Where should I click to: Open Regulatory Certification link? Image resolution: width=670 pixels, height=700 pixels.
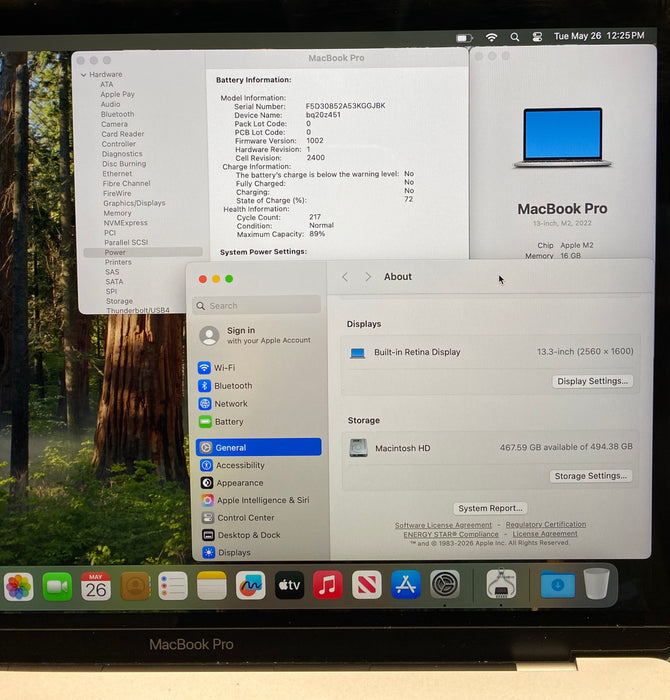coord(546,525)
